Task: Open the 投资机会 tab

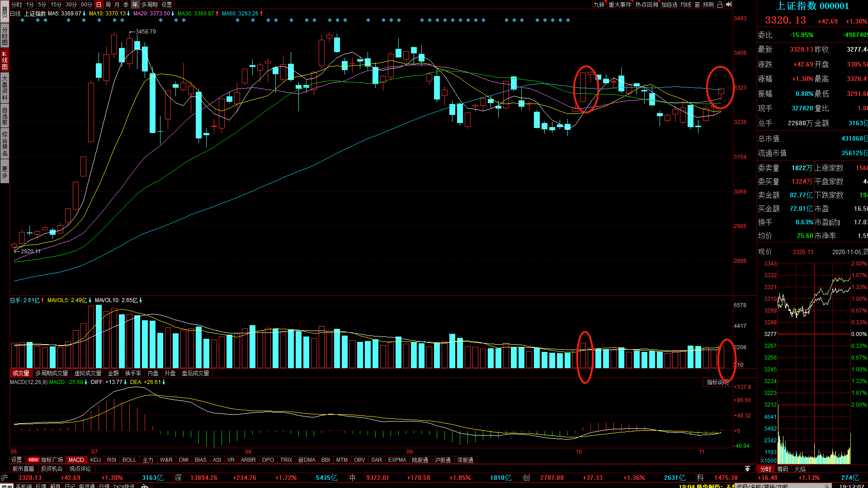Action: [x=52, y=469]
